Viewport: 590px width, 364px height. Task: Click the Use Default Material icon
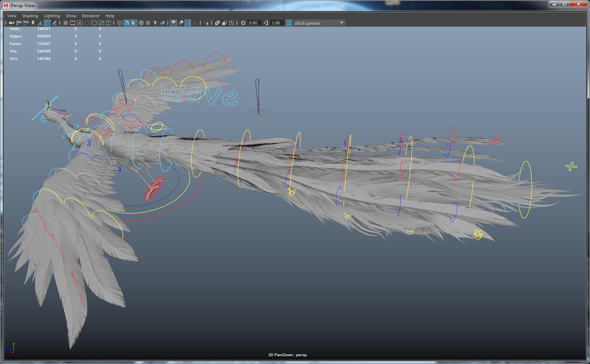point(134,23)
